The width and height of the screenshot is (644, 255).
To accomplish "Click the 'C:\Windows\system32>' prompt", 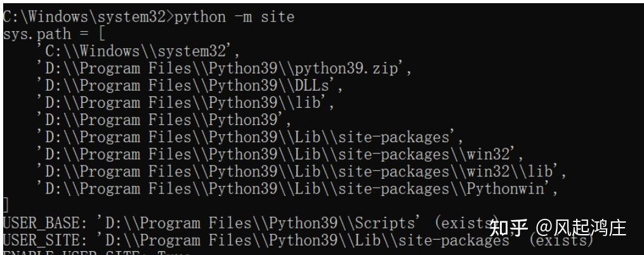I will pos(88,17).
